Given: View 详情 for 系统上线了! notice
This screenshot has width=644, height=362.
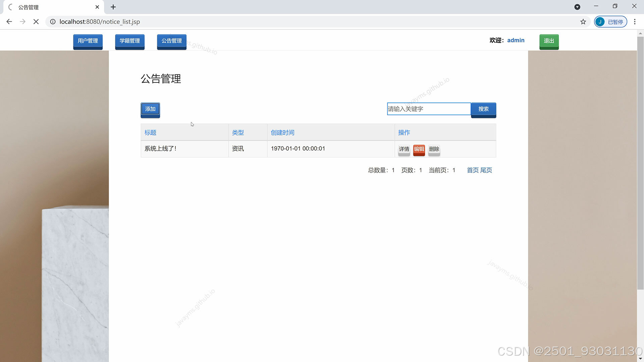Looking at the screenshot, I should [x=404, y=150].
